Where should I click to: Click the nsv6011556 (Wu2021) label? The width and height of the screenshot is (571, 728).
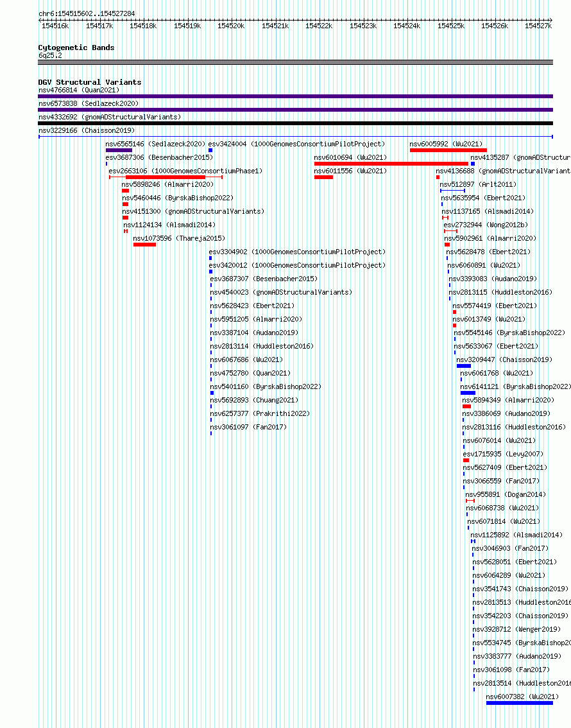tap(350, 171)
